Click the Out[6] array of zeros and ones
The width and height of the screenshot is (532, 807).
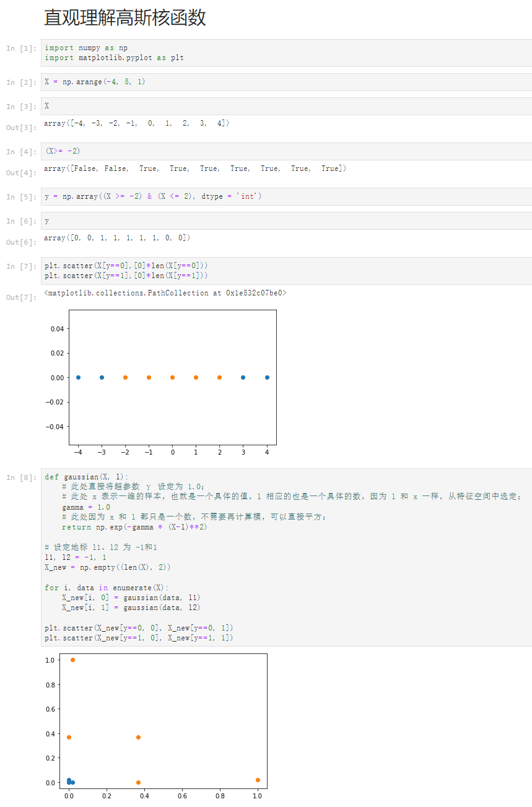(x=117, y=238)
